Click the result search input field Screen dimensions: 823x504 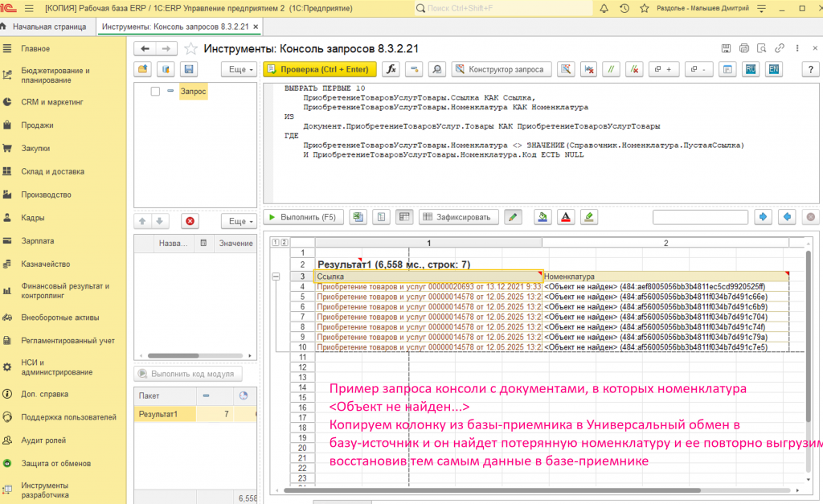click(700, 217)
